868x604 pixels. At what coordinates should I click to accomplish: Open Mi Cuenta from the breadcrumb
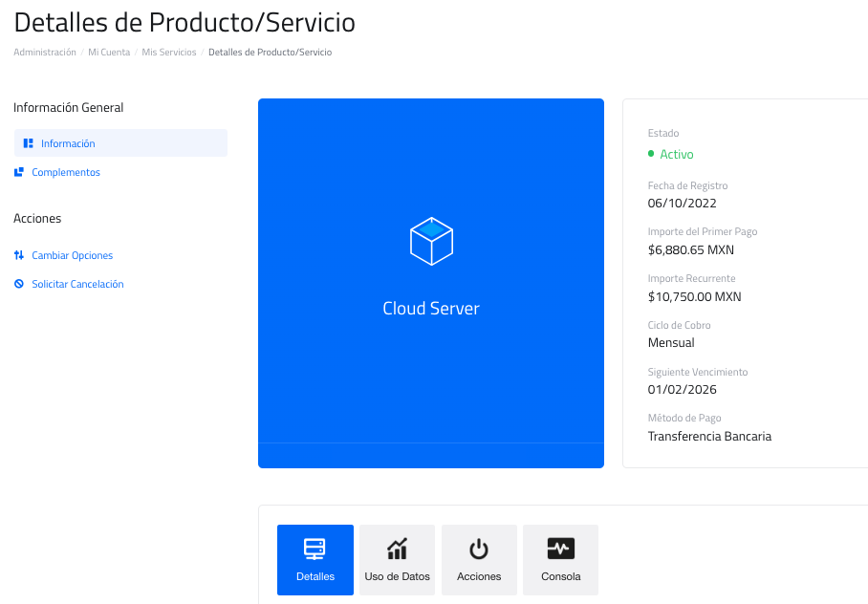109,53
